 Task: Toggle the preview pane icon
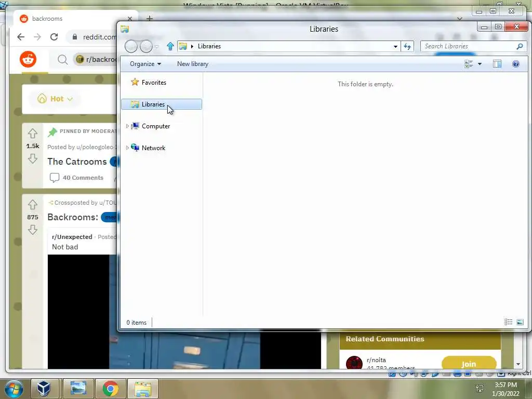click(x=497, y=64)
